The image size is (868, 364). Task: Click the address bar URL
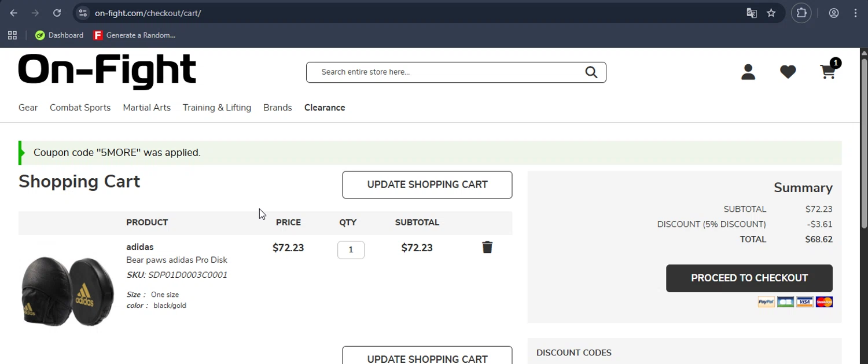tap(148, 13)
